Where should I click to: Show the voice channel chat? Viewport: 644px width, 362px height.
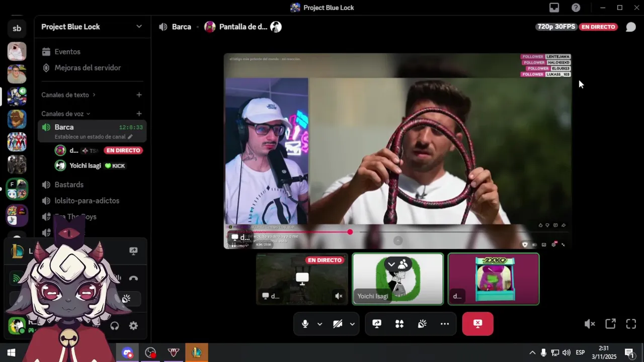point(630,27)
